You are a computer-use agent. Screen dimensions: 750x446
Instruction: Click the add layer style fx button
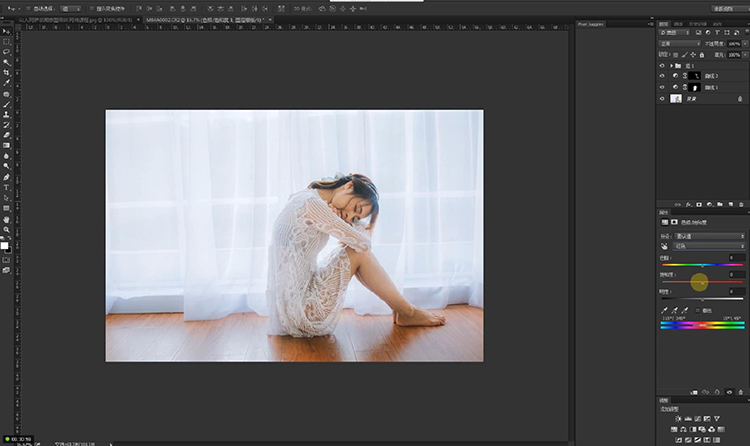(x=688, y=204)
